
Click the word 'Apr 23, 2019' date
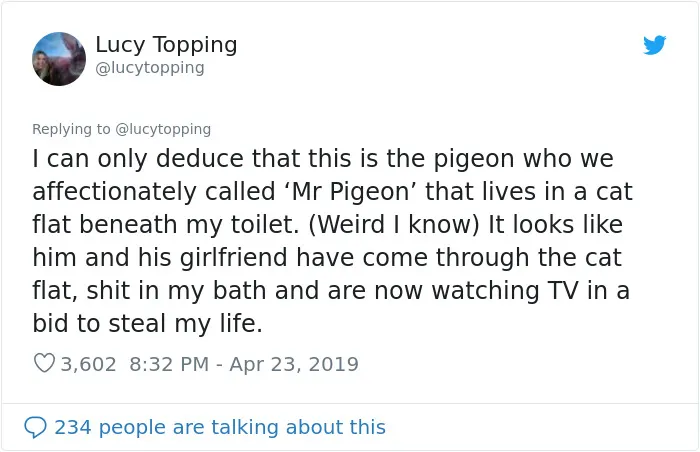coord(294,364)
